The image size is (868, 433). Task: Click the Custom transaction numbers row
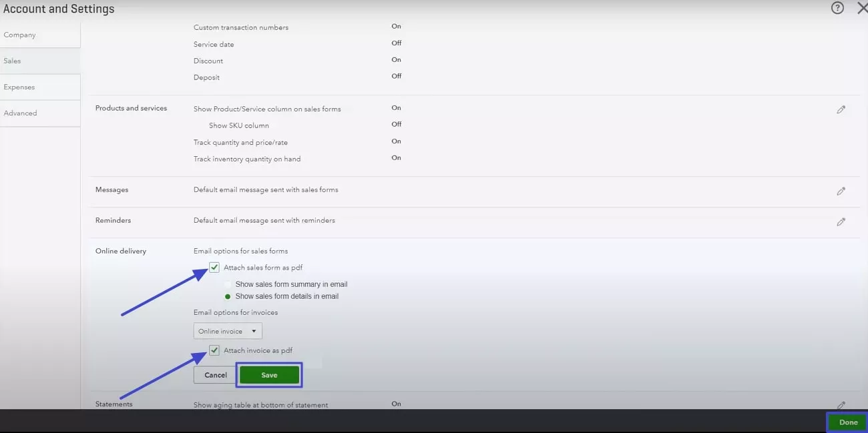[240, 27]
